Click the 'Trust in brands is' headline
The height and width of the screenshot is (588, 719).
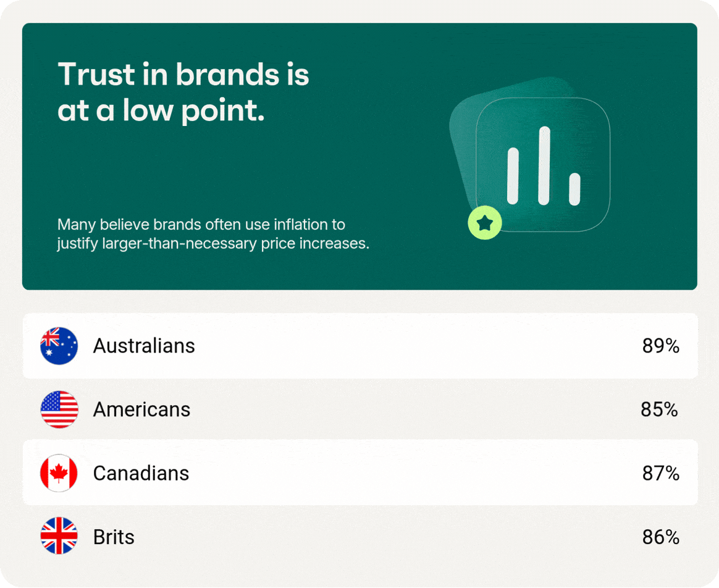click(x=183, y=74)
